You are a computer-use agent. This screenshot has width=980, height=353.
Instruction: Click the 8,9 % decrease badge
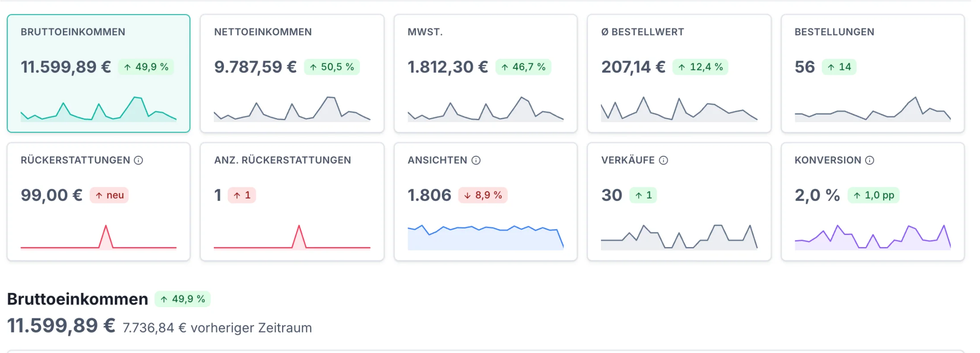[x=483, y=195]
